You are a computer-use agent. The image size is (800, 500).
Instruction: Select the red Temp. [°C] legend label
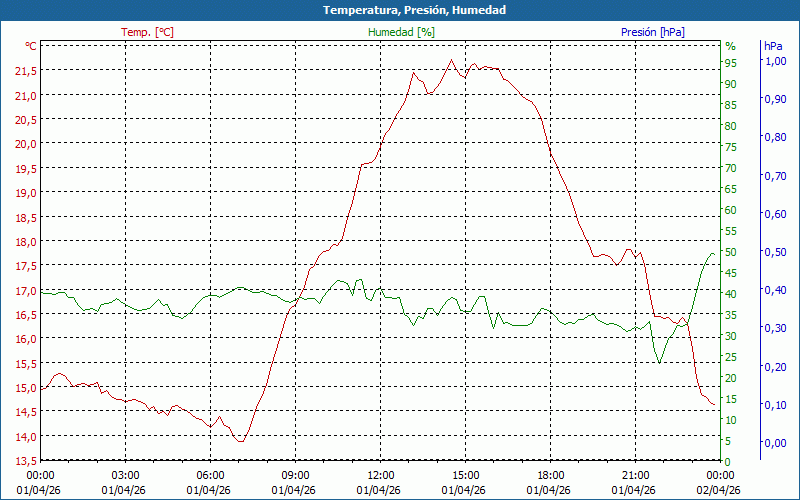coord(147,32)
